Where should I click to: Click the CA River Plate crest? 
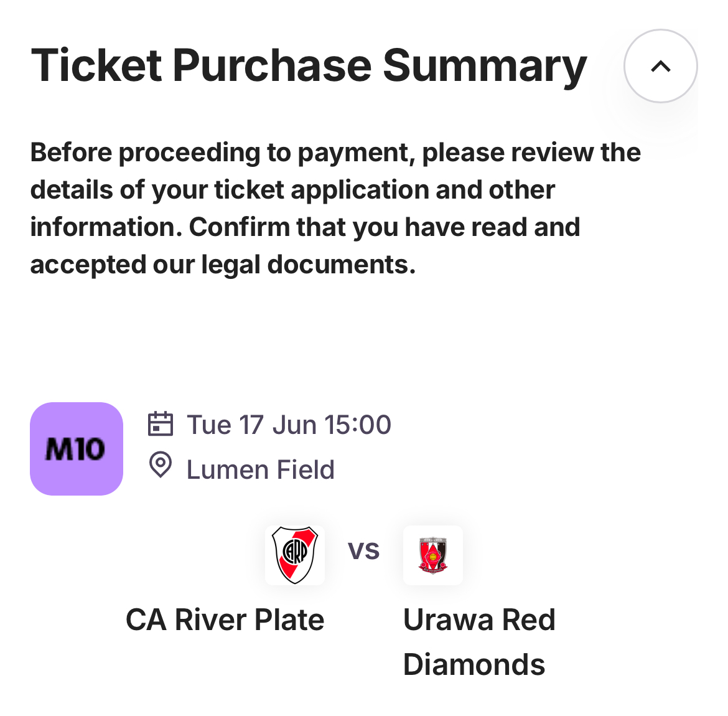coord(295,555)
